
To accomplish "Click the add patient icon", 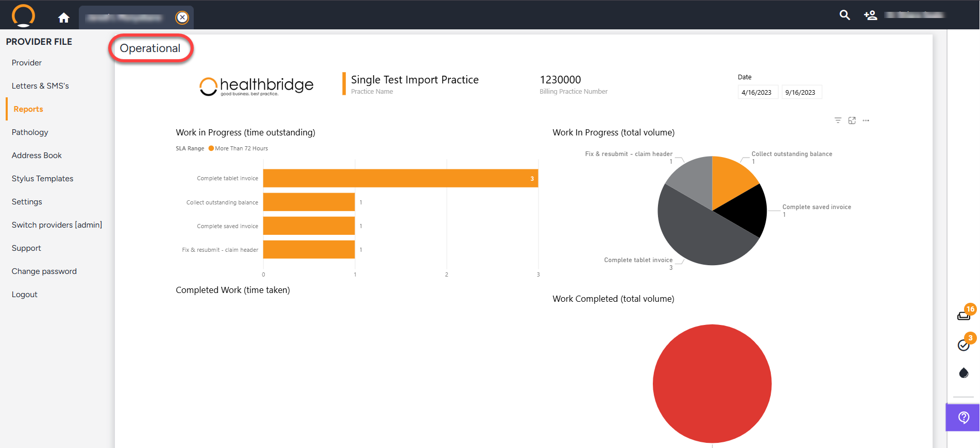I will [x=870, y=15].
